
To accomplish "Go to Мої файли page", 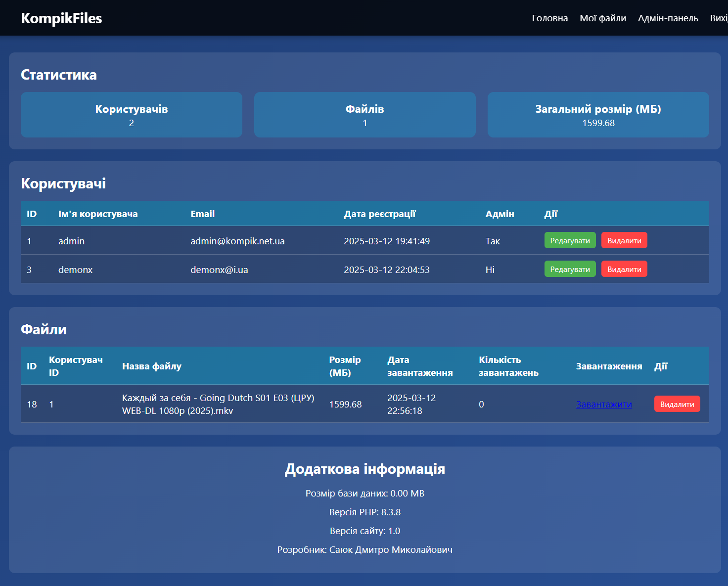I will coord(602,18).
